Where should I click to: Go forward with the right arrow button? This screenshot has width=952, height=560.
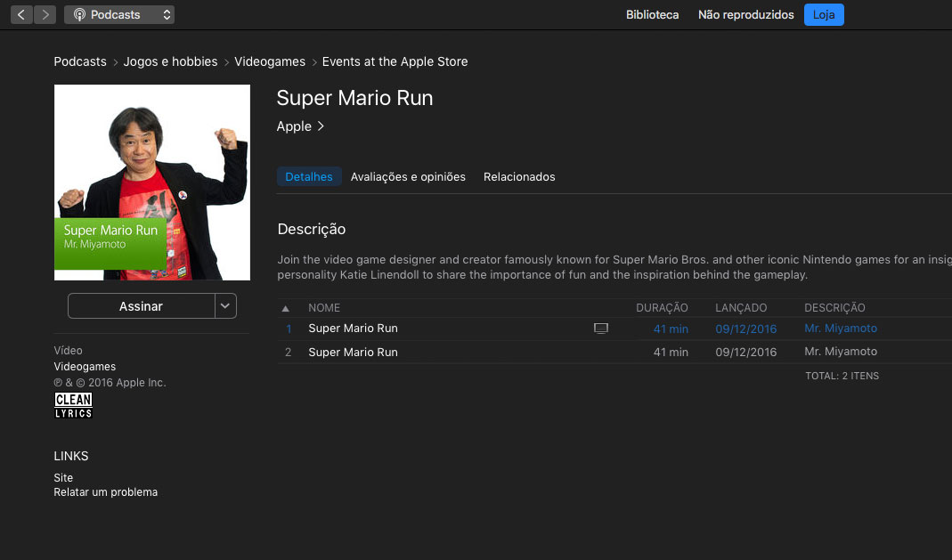45,14
